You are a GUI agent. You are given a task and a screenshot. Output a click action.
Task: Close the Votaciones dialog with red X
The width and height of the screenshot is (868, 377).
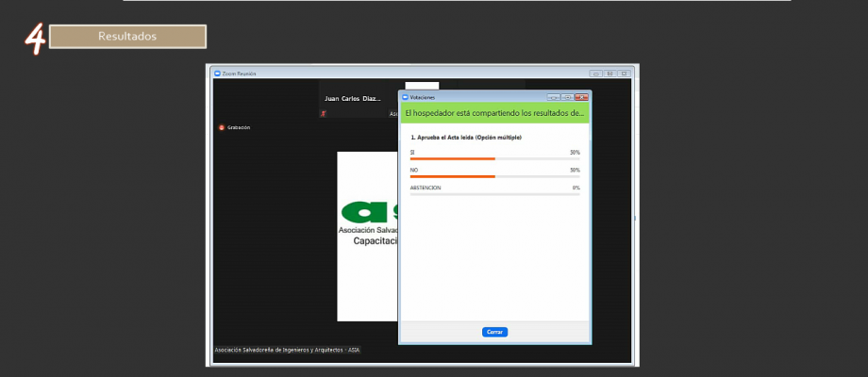click(581, 97)
